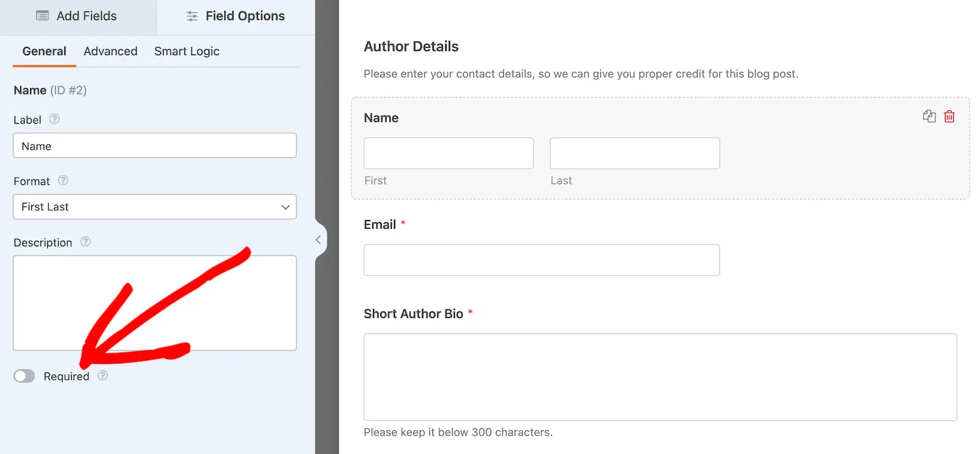Click the Format help icon

click(63, 180)
